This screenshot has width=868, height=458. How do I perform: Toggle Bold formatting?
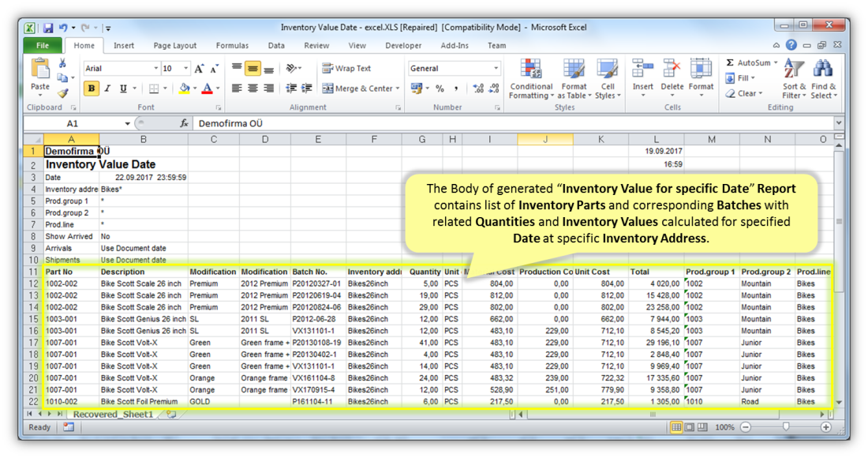click(x=92, y=88)
